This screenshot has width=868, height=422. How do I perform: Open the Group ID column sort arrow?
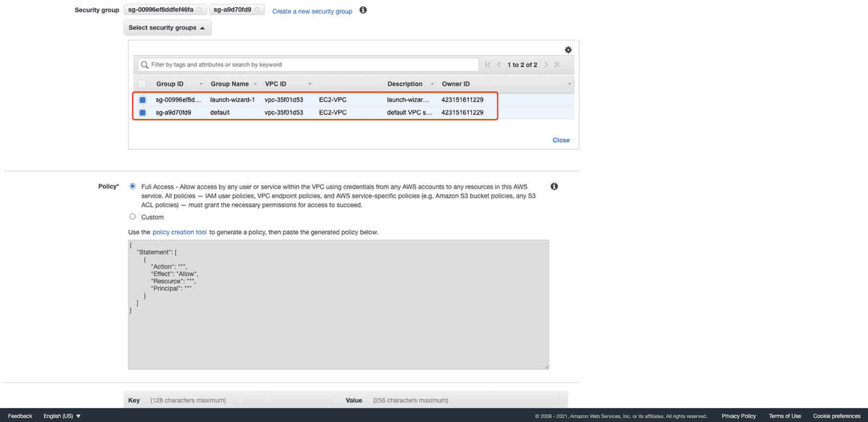tap(201, 84)
